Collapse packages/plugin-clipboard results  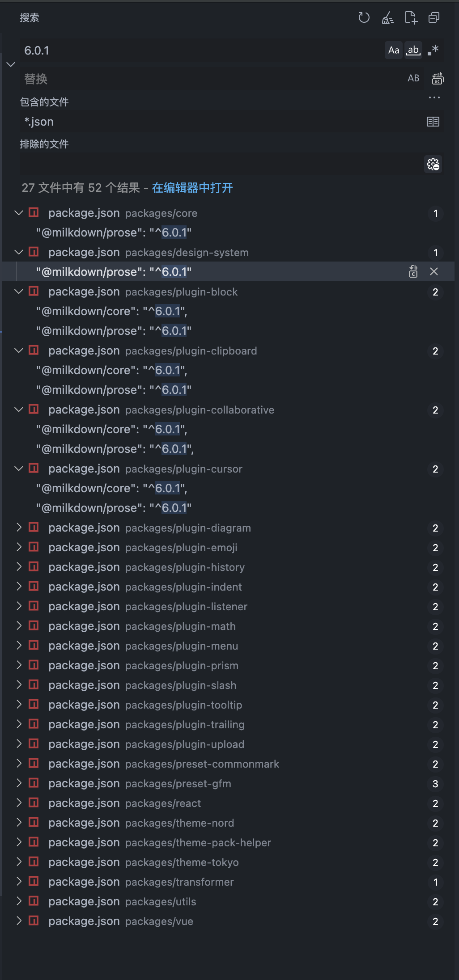tap(19, 351)
